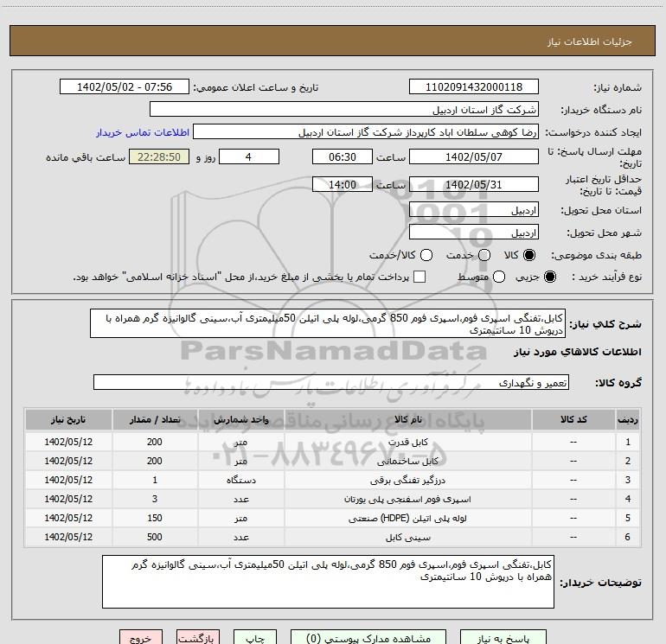
Task: Click the واحد شمارش column header
Action: [x=240, y=419]
